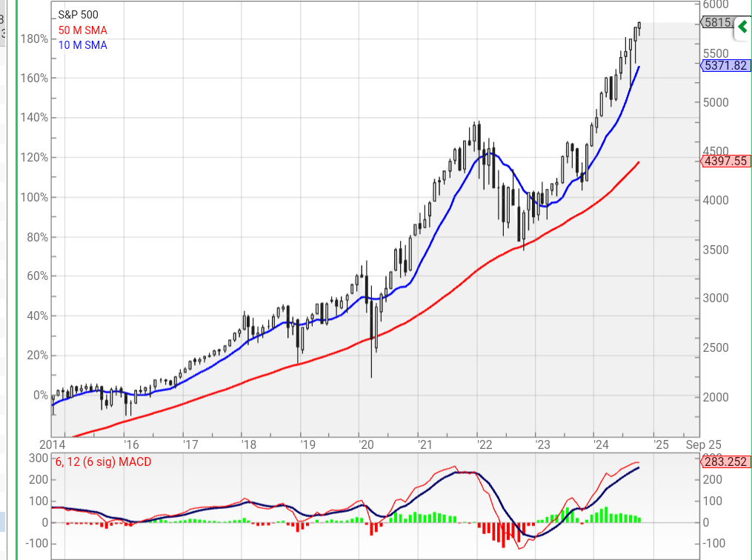752x560 pixels.
Task: Click the 5000 price axis label
Action: tap(716, 102)
